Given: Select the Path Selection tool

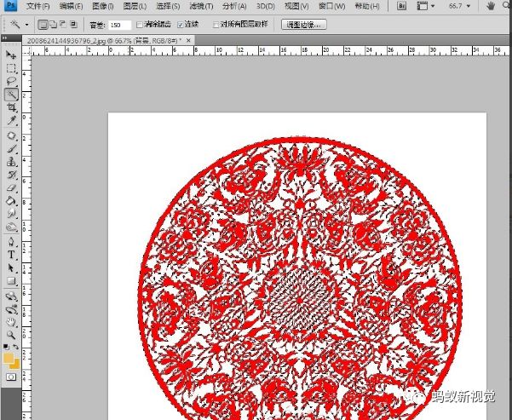Looking at the screenshot, I should click(11, 268).
